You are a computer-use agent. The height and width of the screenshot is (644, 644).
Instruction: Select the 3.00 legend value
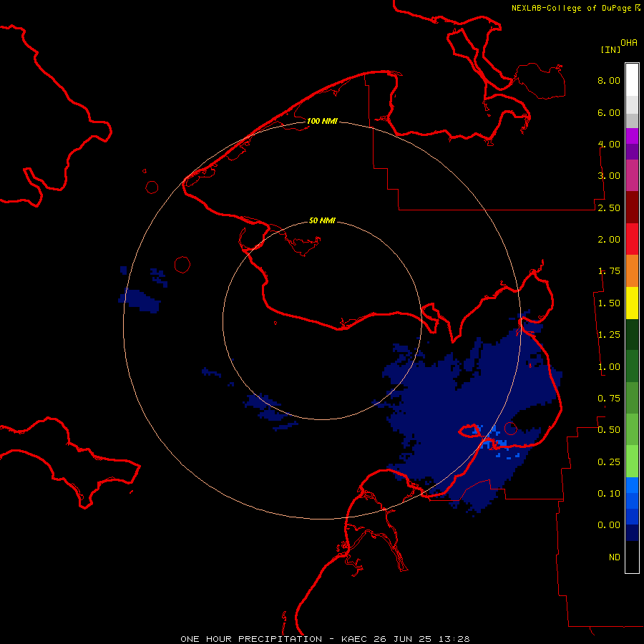pos(609,176)
